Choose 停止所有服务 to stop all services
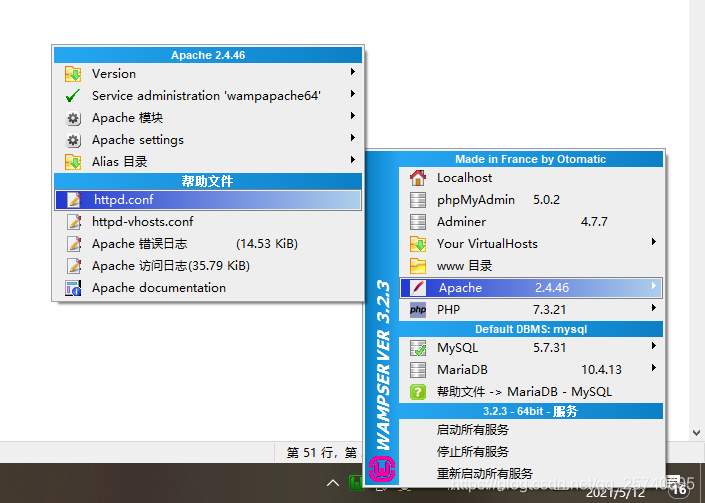705x503 pixels. point(531,452)
